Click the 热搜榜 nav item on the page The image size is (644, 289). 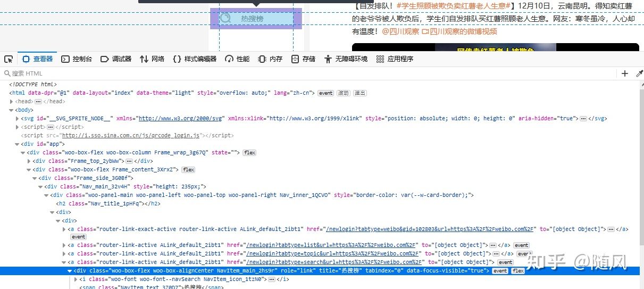click(x=256, y=19)
